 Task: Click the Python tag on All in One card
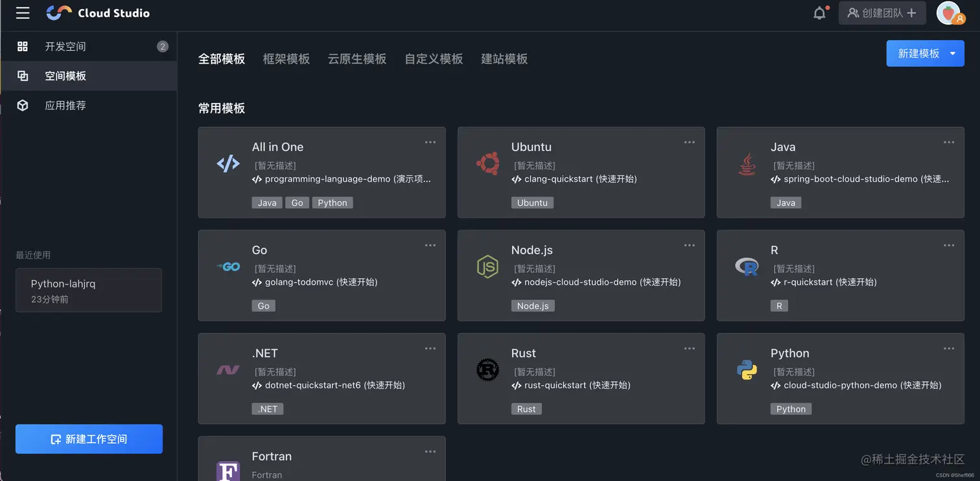(332, 203)
